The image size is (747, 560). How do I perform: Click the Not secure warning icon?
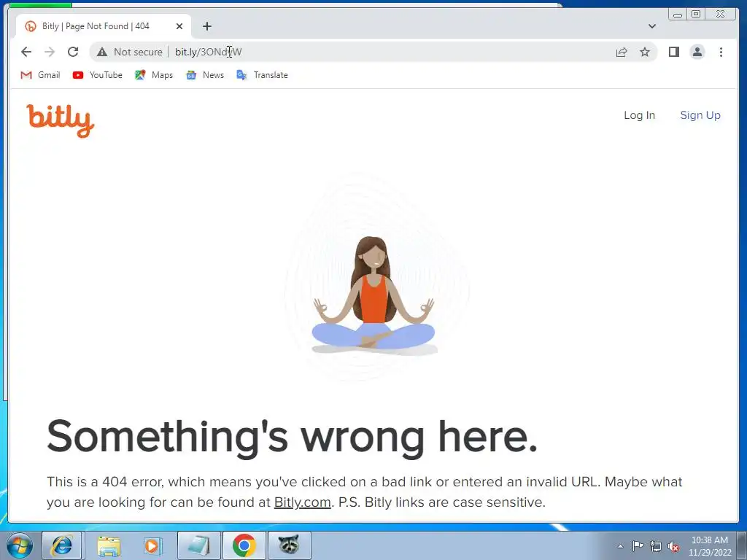tap(102, 52)
